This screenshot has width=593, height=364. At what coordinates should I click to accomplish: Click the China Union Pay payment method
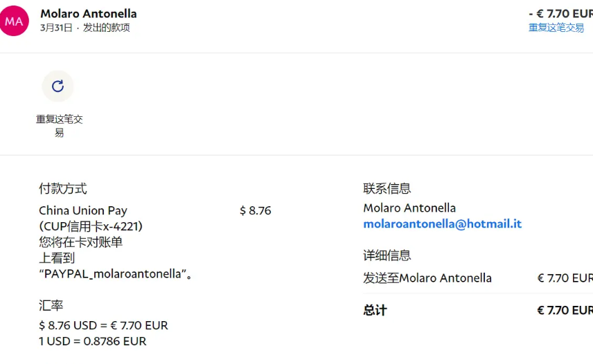tap(83, 210)
